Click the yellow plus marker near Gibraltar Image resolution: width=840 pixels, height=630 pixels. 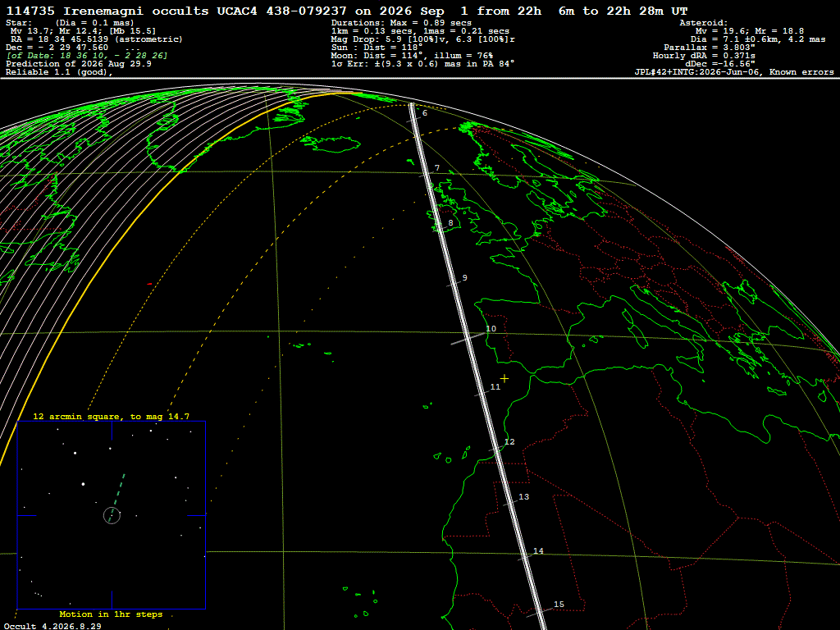point(504,378)
